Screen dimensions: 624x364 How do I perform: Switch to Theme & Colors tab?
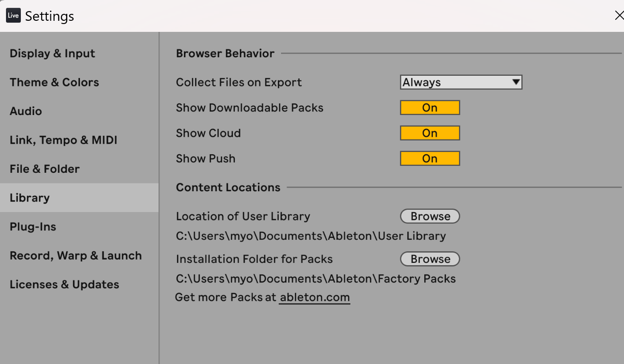click(54, 82)
